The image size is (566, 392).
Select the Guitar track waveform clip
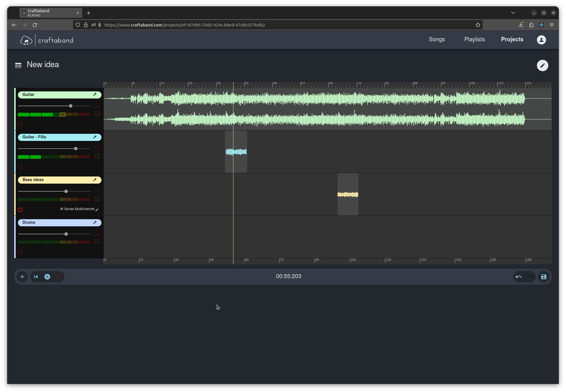click(x=328, y=109)
